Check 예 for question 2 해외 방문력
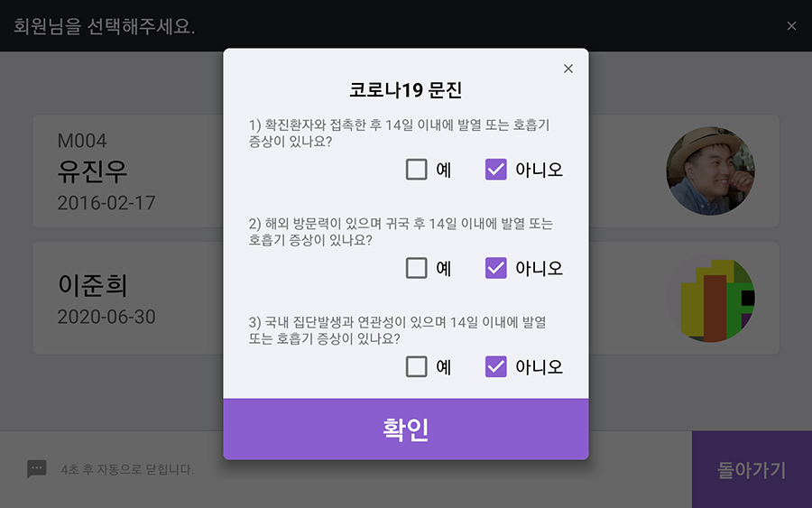 pyautogui.click(x=416, y=268)
